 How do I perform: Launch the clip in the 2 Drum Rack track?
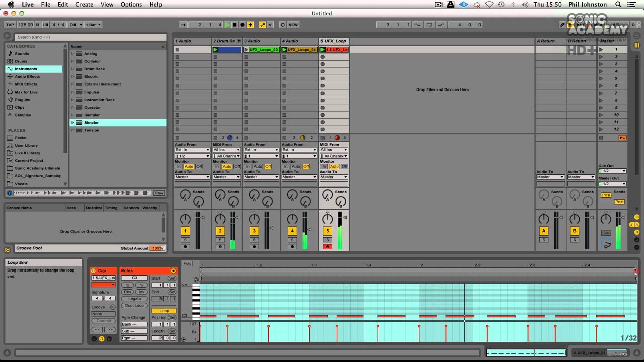tap(216, 50)
